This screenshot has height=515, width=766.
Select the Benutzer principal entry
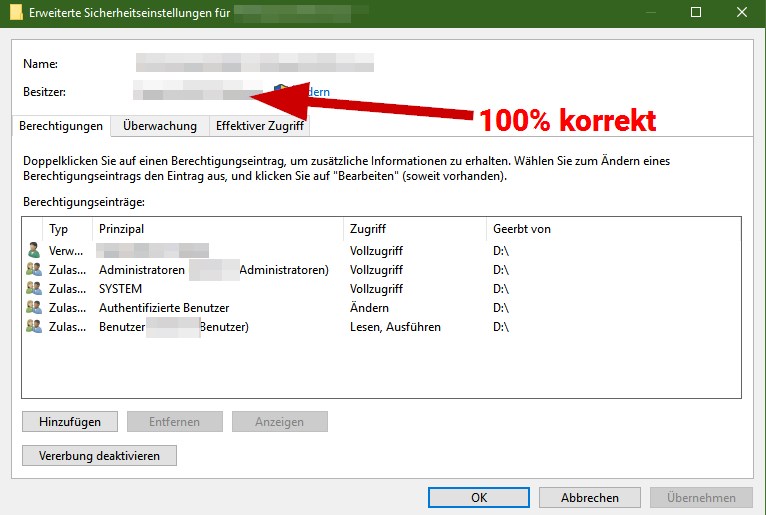[x=174, y=327]
